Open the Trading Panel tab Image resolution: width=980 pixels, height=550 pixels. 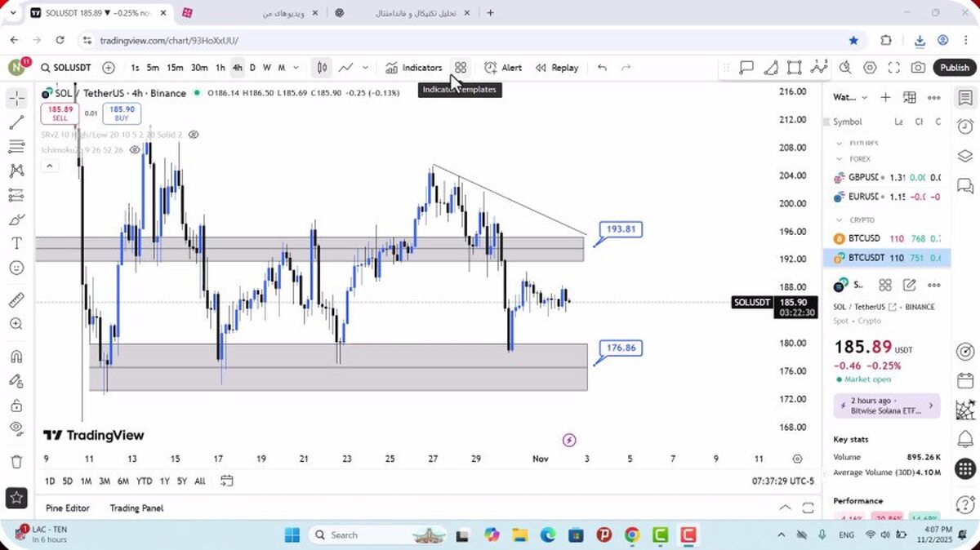(x=136, y=508)
